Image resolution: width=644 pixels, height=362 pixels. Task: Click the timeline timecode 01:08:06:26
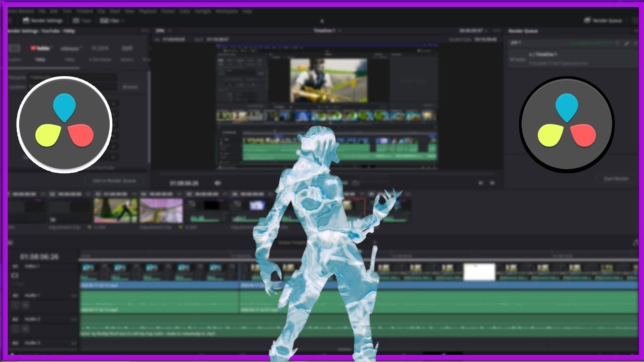click(39, 257)
